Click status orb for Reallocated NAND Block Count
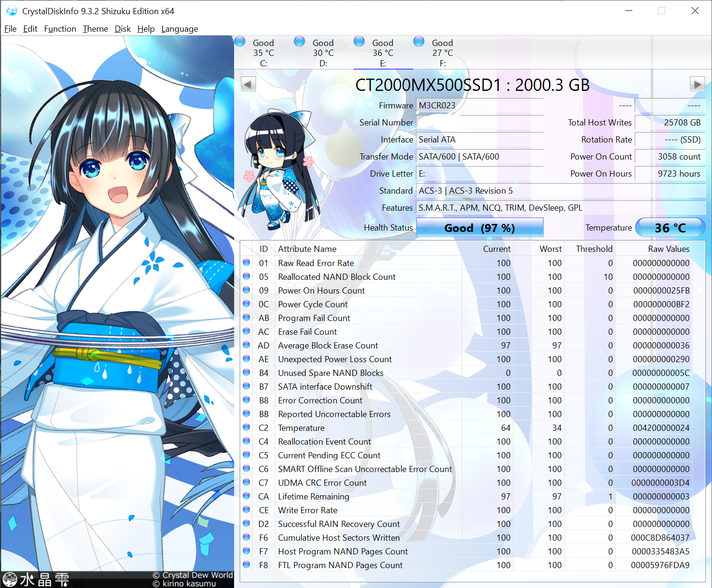This screenshot has width=712, height=588. [x=246, y=276]
